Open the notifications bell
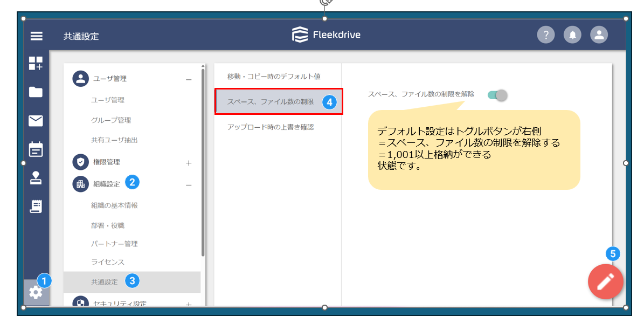644x330 pixels. click(x=572, y=35)
